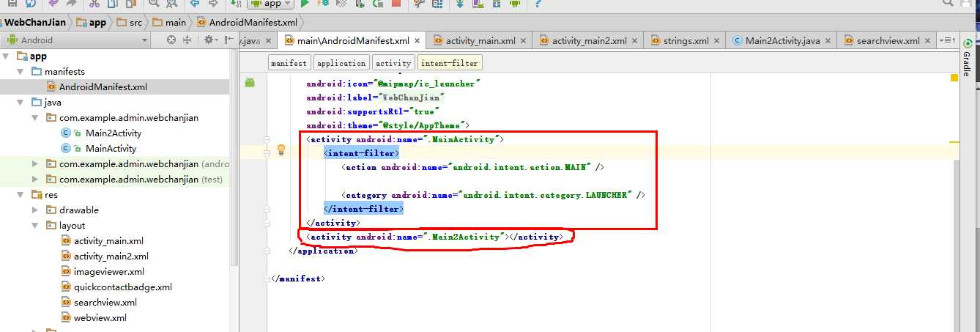Click the red Stop button in toolbar

[396, 4]
